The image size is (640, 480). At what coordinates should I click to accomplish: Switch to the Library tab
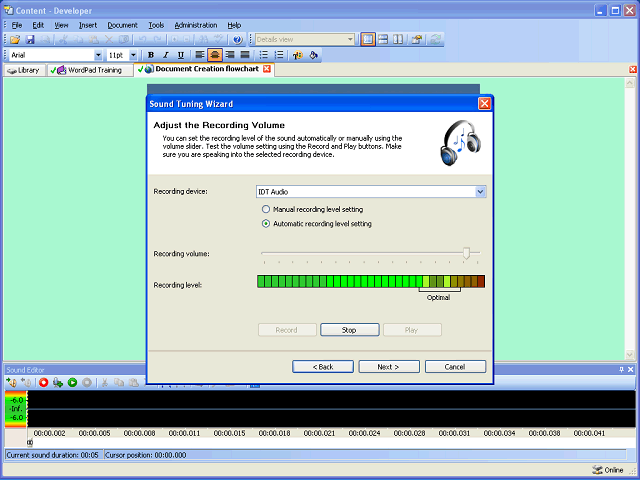click(24, 70)
